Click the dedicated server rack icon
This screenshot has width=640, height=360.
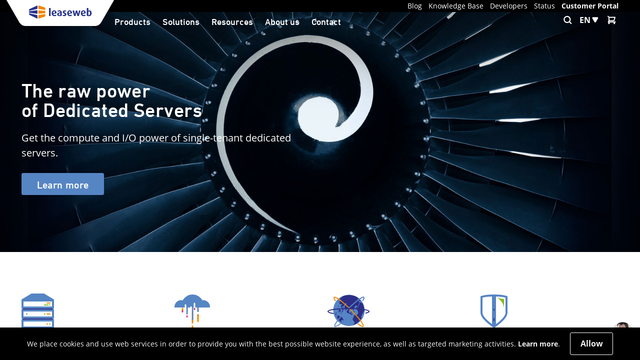click(x=38, y=311)
